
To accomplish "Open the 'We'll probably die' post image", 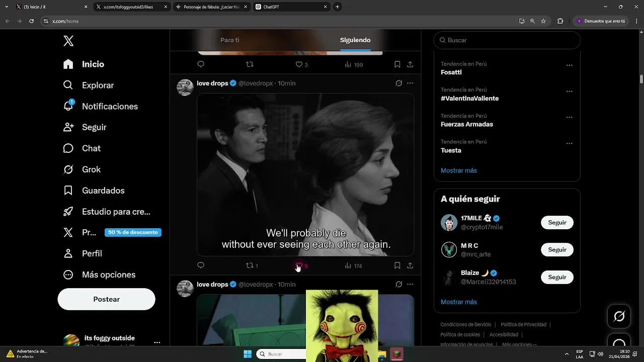I will [305, 174].
